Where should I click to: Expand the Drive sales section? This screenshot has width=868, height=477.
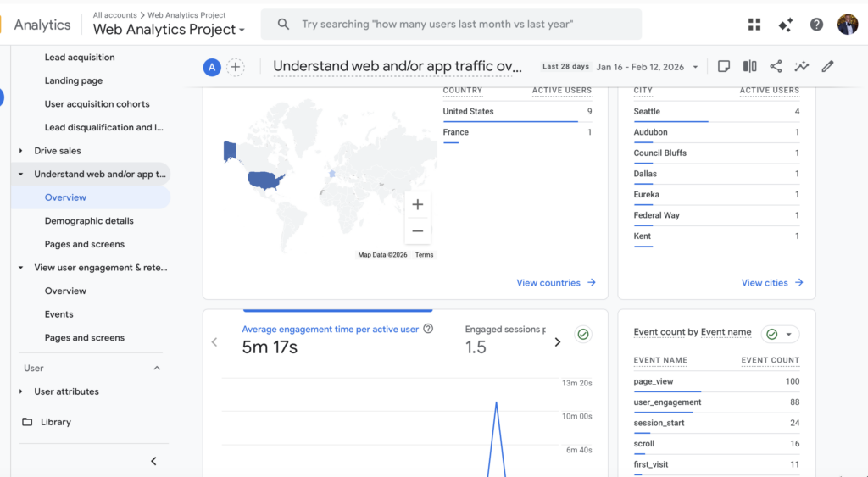[58, 151]
